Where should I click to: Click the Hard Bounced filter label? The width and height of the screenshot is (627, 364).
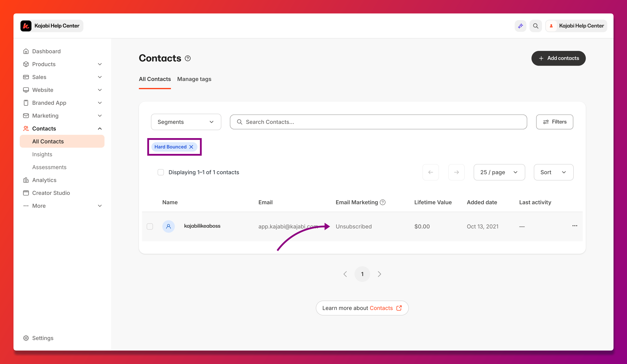click(x=171, y=147)
